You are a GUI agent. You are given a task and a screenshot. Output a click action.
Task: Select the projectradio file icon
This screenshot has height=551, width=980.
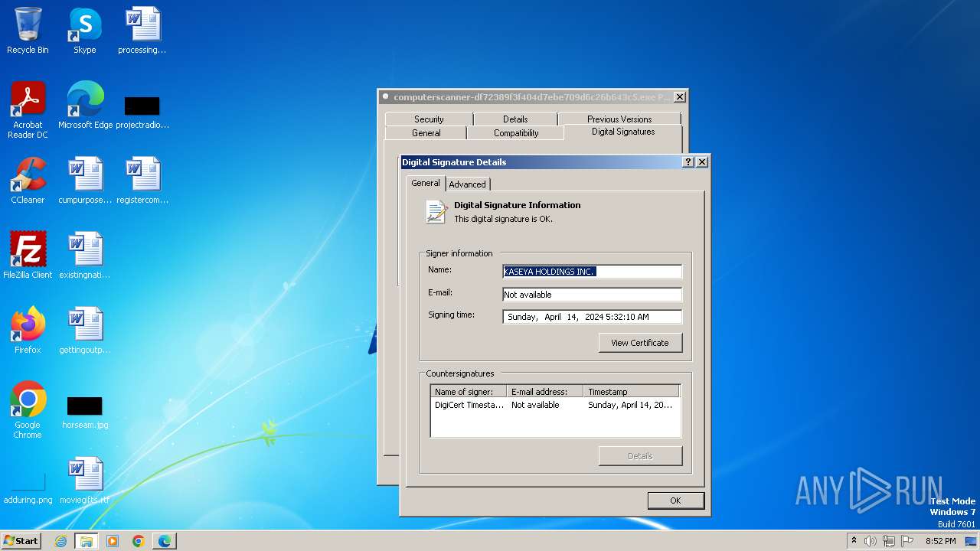(x=142, y=112)
